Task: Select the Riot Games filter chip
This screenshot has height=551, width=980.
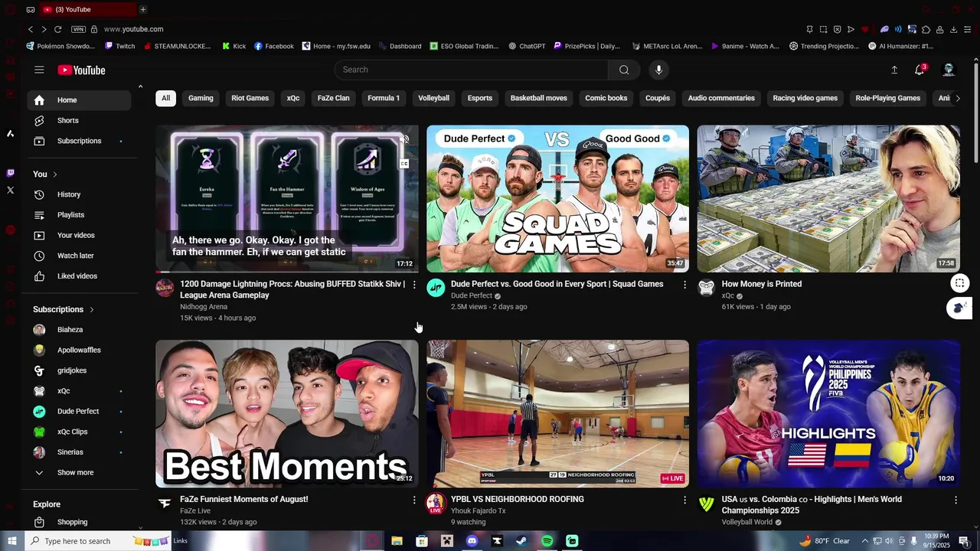Action: (250, 98)
